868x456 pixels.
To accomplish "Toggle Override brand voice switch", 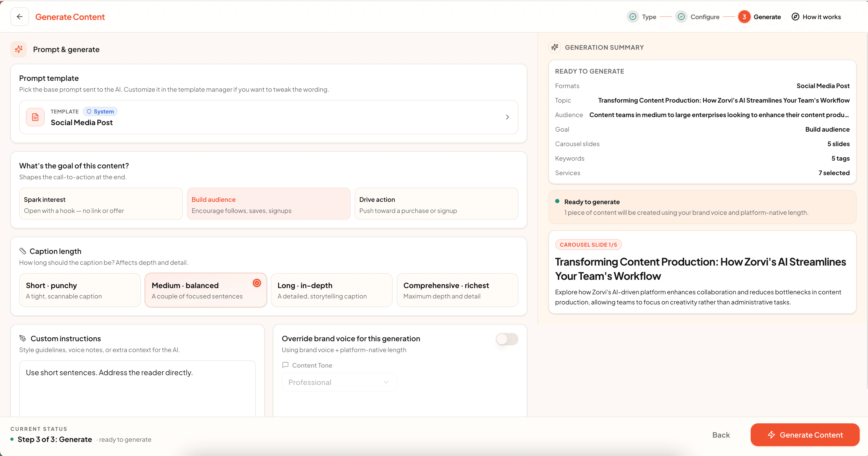I will coord(507,339).
